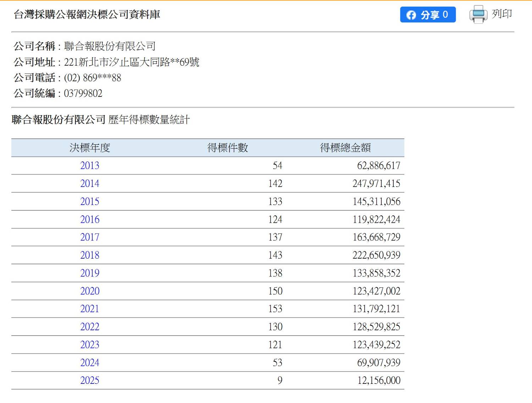Click the tax ID 03799802
This screenshot has height=403, width=532.
(83, 93)
